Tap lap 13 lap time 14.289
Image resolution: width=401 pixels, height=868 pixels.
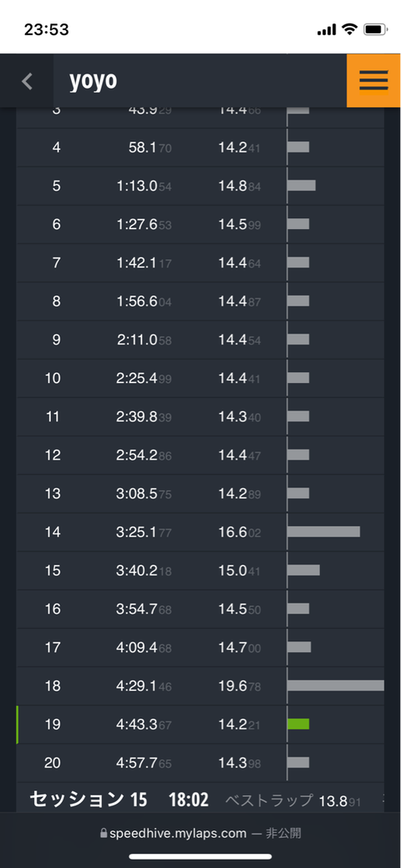point(239,493)
